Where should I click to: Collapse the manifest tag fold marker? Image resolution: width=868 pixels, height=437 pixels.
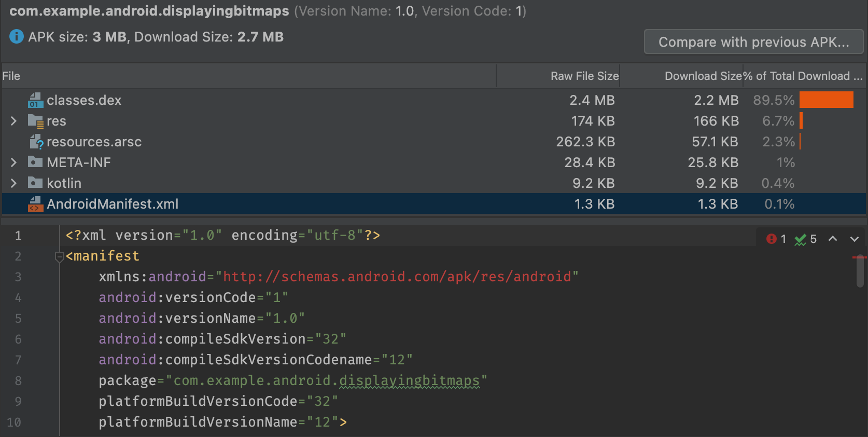pos(59,256)
